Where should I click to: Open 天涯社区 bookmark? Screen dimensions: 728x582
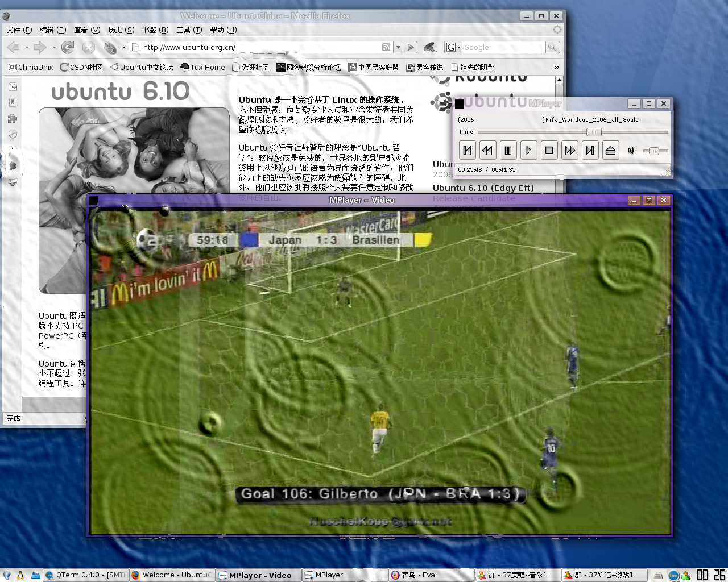pyautogui.click(x=250, y=67)
